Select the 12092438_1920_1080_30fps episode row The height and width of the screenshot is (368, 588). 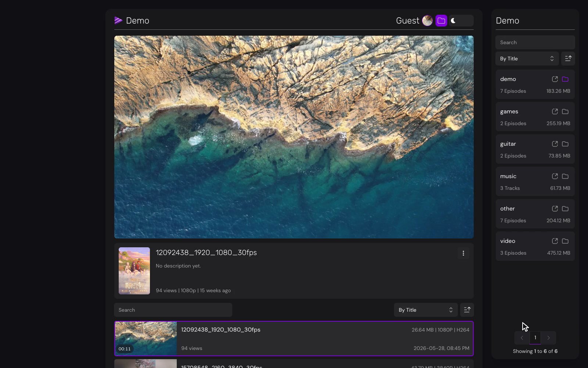pyautogui.click(x=294, y=339)
